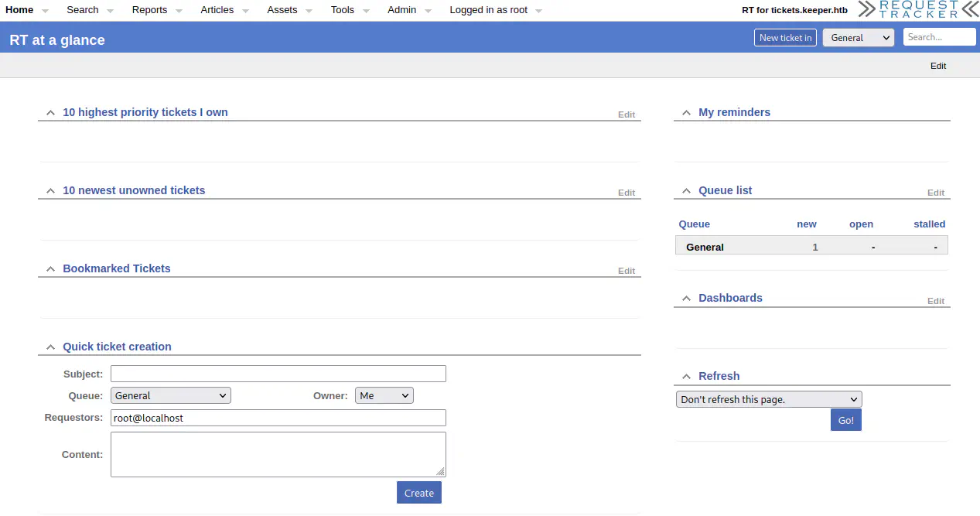Open the Admin menu
Image resolution: width=980 pixels, height=516 pixels.
coord(401,10)
